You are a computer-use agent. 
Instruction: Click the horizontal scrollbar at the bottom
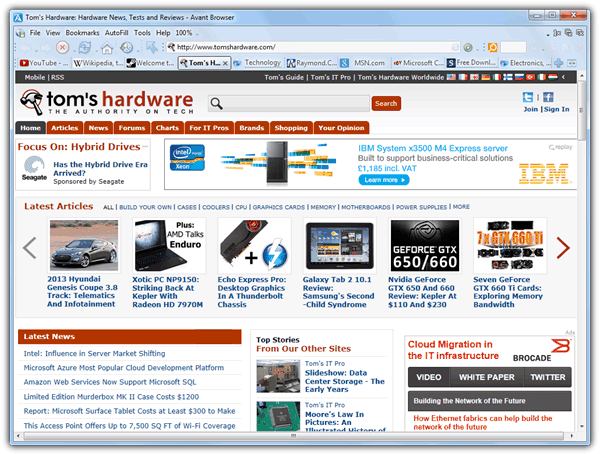pyautogui.click(x=293, y=436)
